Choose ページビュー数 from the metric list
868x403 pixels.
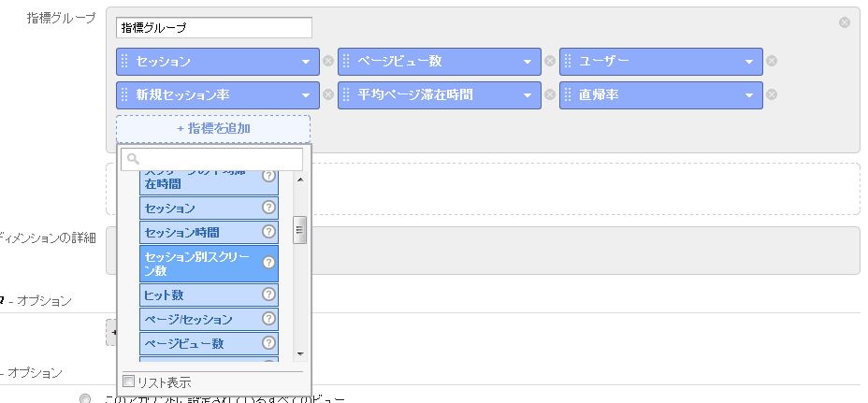pyautogui.click(x=209, y=344)
